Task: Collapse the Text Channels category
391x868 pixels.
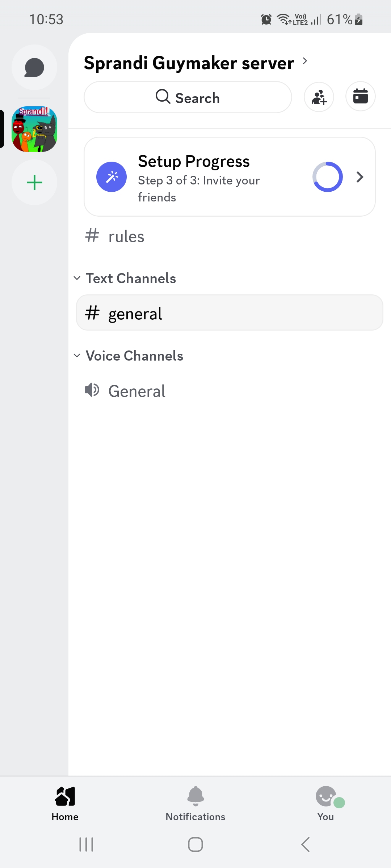Action: pos(125,278)
